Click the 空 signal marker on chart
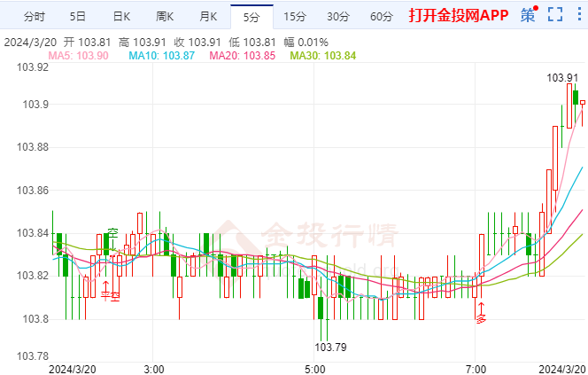The image size is (588, 375). tap(112, 233)
